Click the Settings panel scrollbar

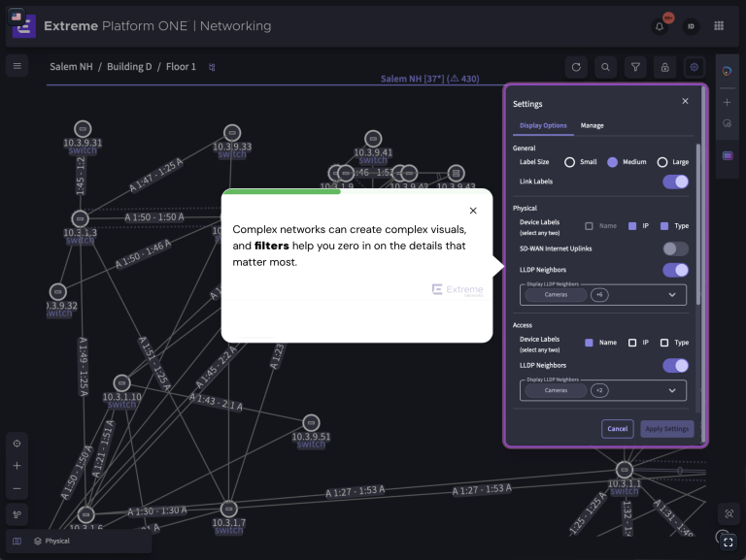tap(698, 224)
